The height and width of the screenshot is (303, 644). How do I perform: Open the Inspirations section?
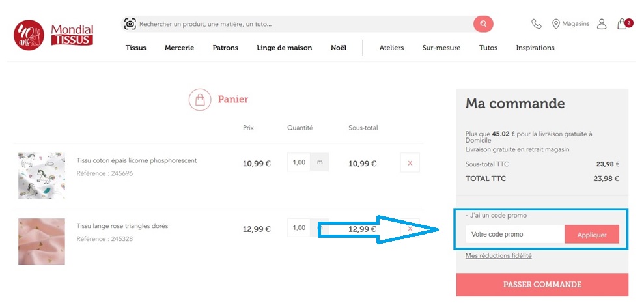535,48
